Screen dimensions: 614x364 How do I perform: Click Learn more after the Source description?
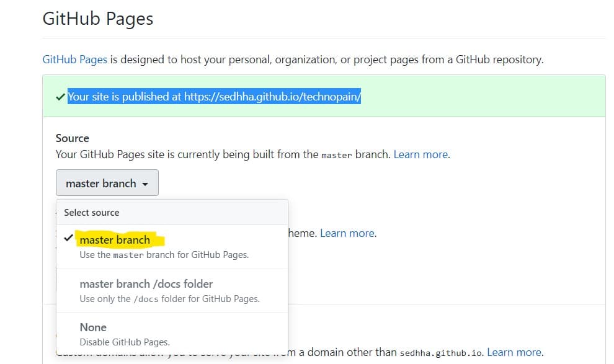point(421,154)
